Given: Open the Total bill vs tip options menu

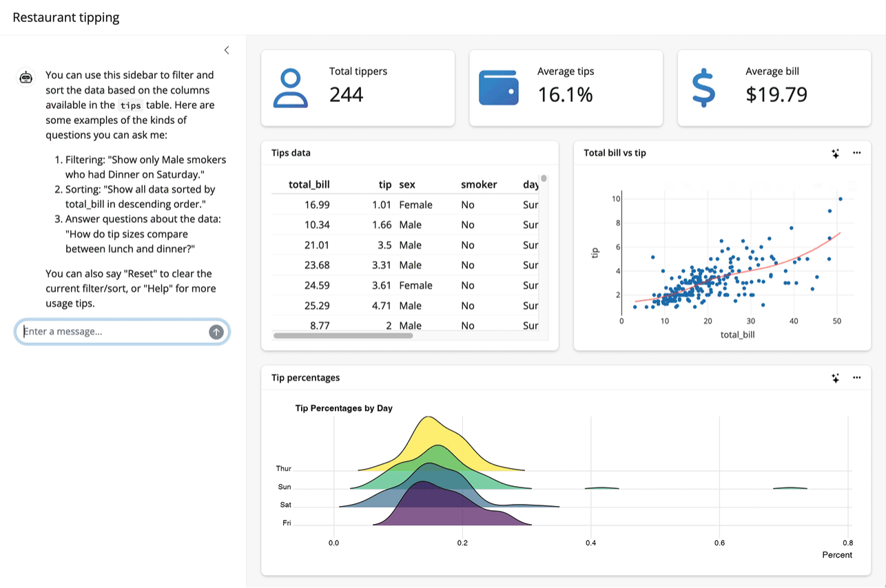Looking at the screenshot, I should [x=856, y=153].
